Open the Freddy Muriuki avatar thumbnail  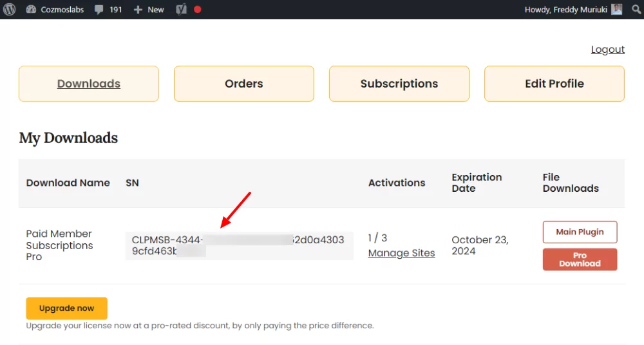pyautogui.click(x=616, y=10)
